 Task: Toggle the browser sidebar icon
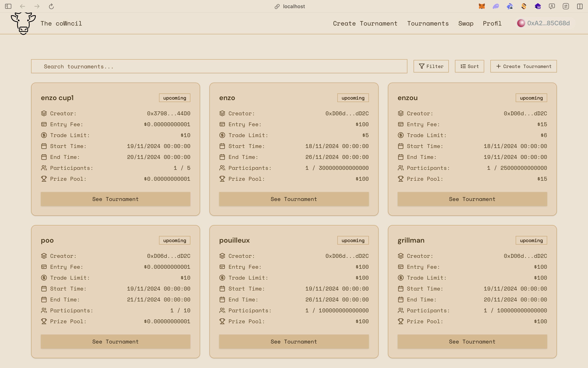8,6
